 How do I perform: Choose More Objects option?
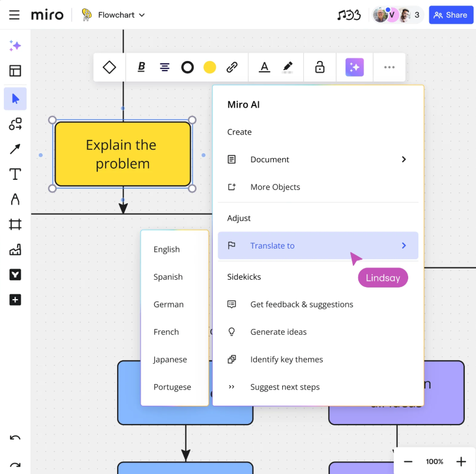318,187
